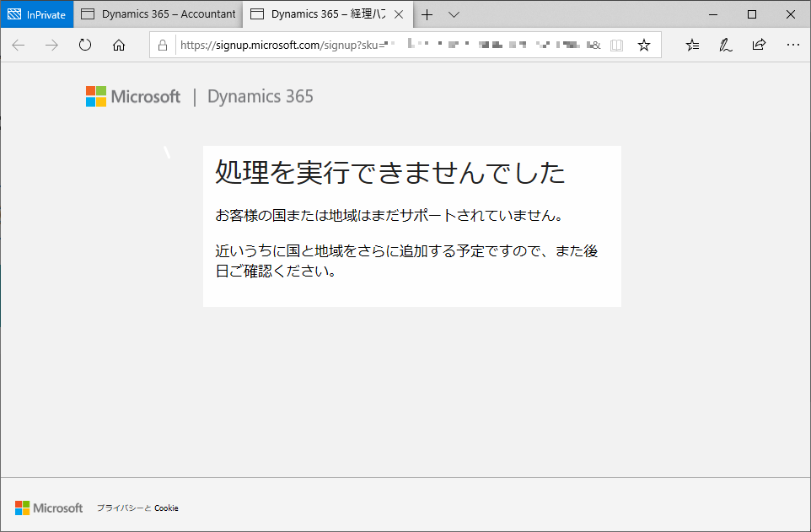Viewport: 811px width, 532px height.
Task: Click the Microsoft logo in header
Action: (x=133, y=97)
